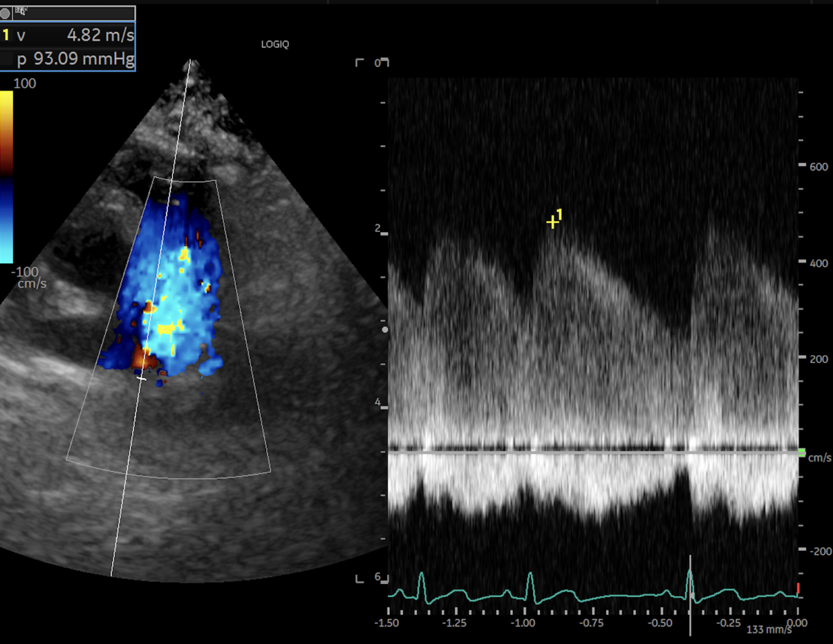Click the focus dot on depth scale
The image size is (833, 644).
pos(385,330)
